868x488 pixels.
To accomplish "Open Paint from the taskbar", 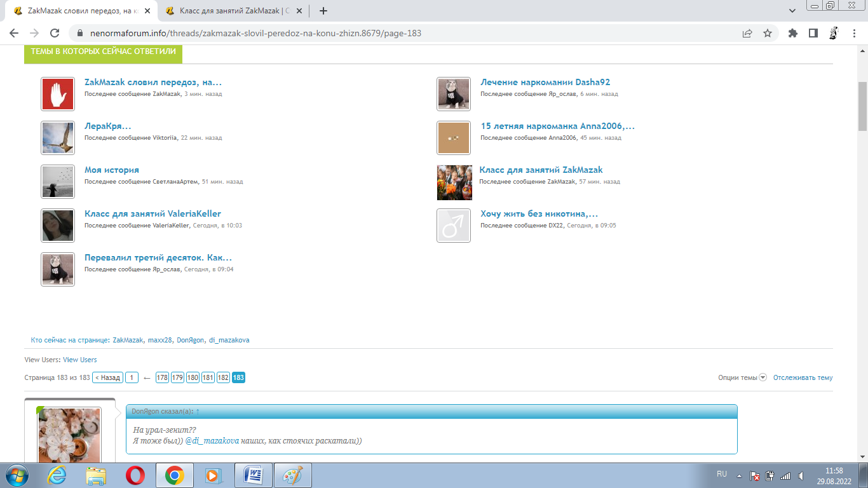I will [x=292, y=475].
